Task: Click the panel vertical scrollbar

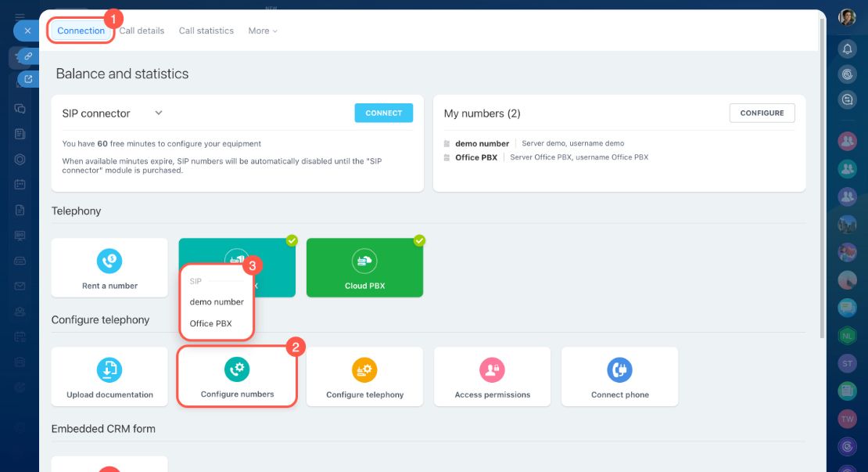Action: pyautogui.click(x=822, y=177)
